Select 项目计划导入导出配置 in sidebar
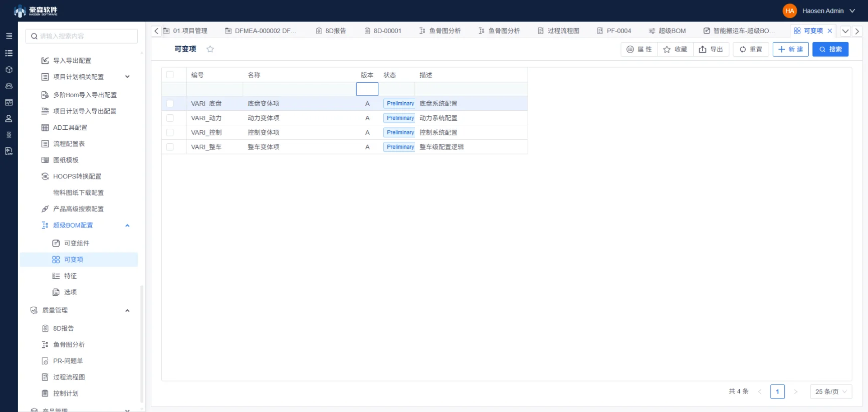Screen dimensions: 868x412 point(85,111)
